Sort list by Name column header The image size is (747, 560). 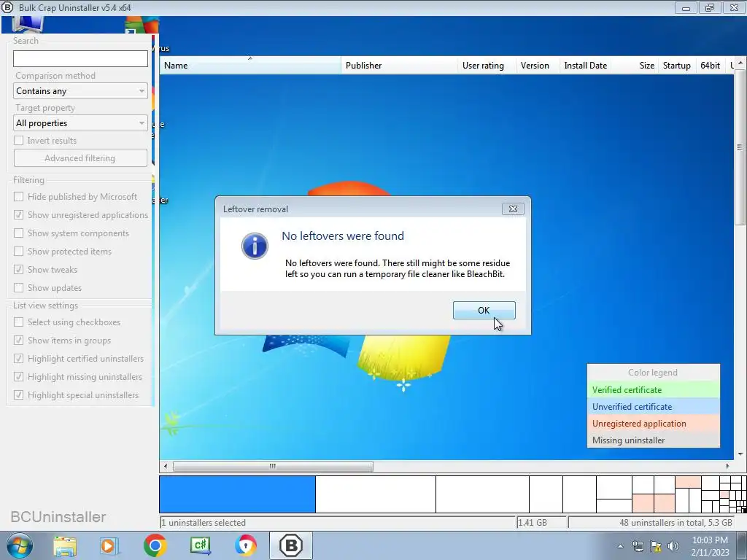tap(250, 65)
